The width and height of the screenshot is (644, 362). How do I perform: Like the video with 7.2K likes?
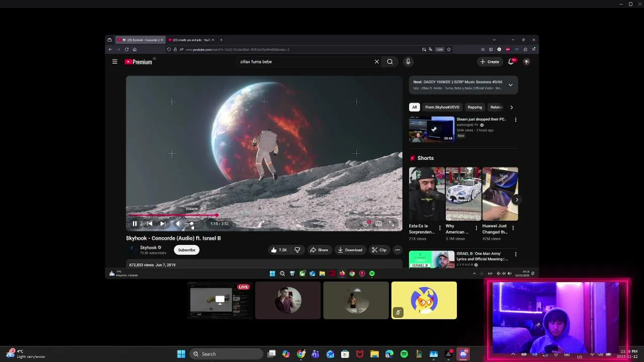[279, 250]
